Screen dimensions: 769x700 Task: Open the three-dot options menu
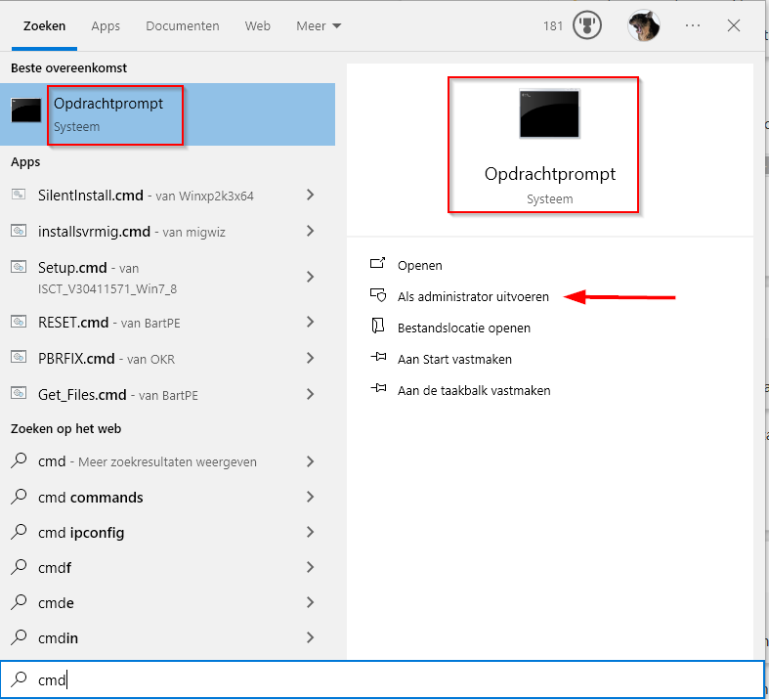pos(693,25)
